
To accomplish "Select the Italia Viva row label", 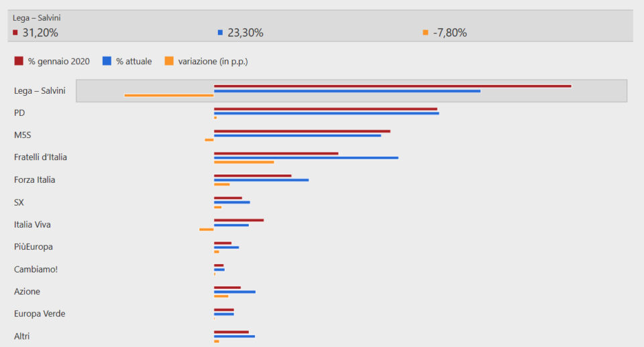I will tap(32, 224).
